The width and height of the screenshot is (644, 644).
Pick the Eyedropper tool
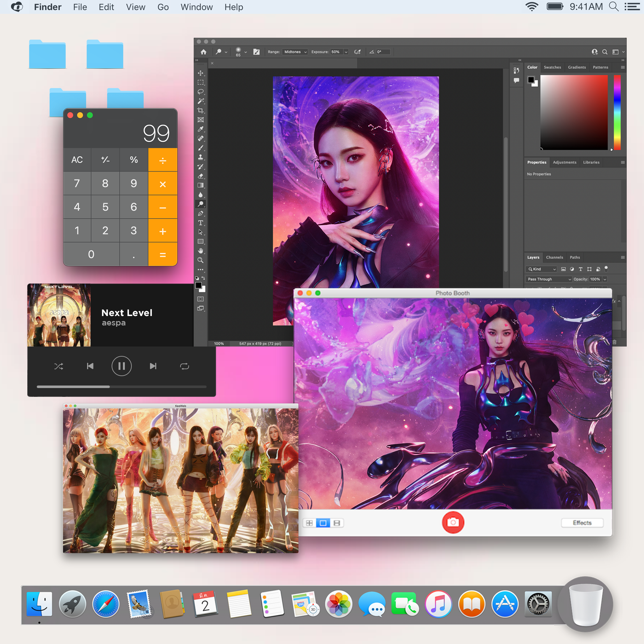click(x=200, y=129)
